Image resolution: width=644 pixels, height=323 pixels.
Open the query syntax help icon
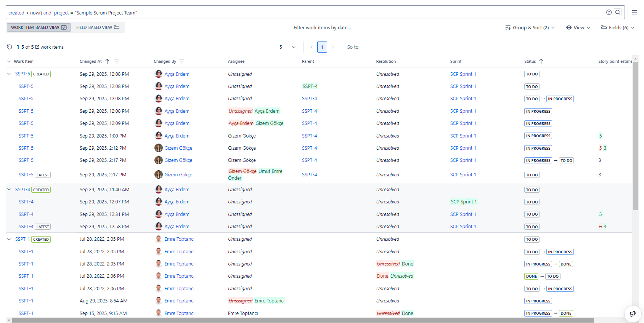[x=609, y=13]
